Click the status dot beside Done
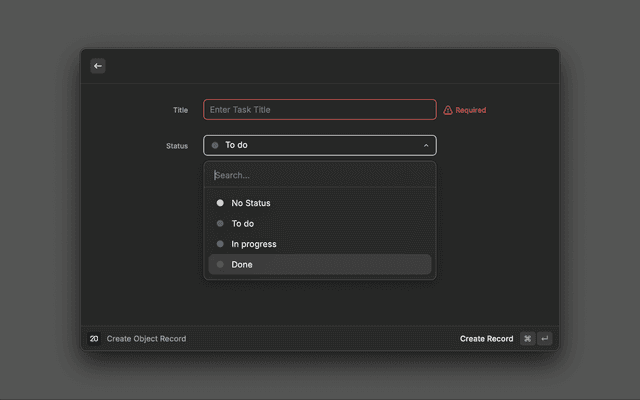Viewport: 640px width, 400px height. pyautogui.click(x=220, y=265)
